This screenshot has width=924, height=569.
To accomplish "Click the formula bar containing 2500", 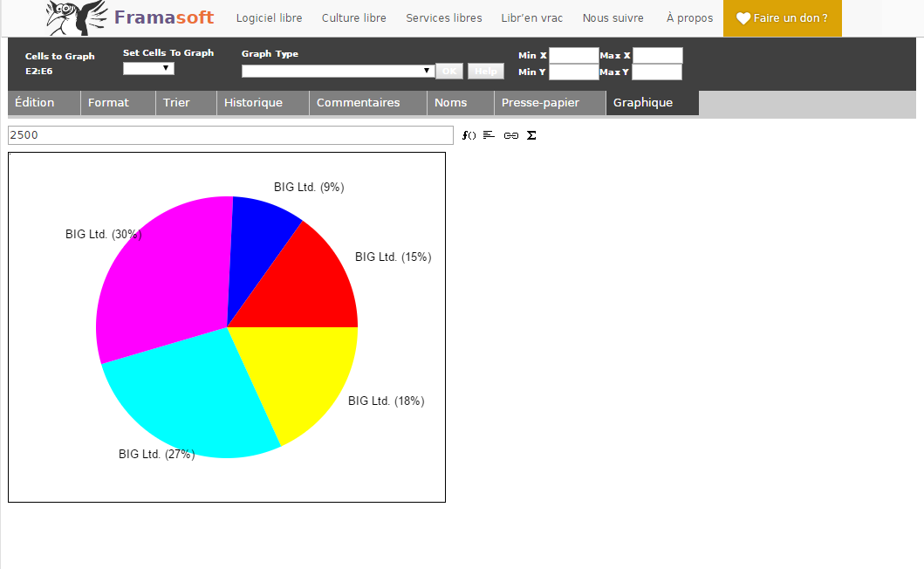I will [230, 135].
